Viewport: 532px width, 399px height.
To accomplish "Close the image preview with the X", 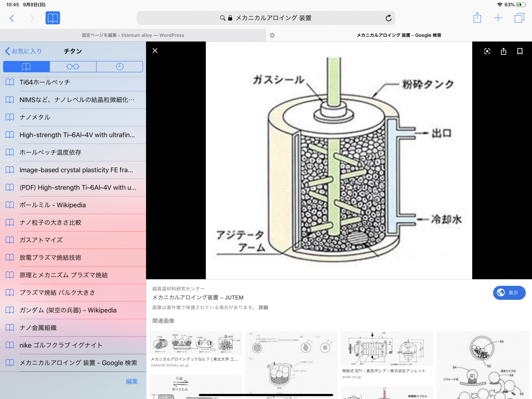I will click(155, 51).
